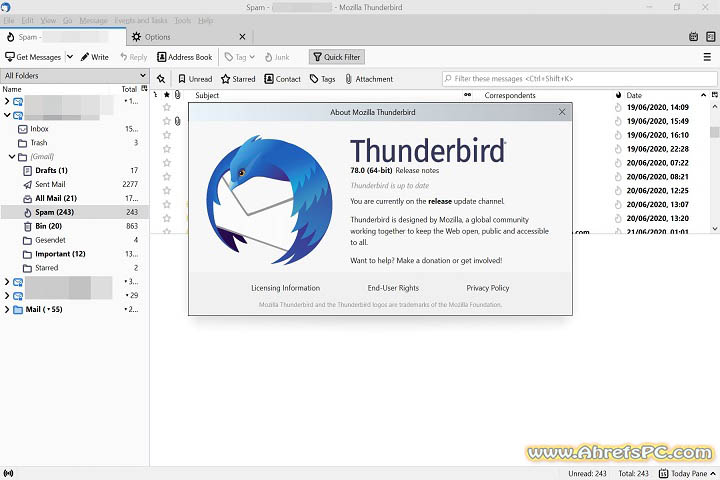Star the message dated 19/06/2020, 14:09
Screen dimensions: 720x480
point(167,107)
